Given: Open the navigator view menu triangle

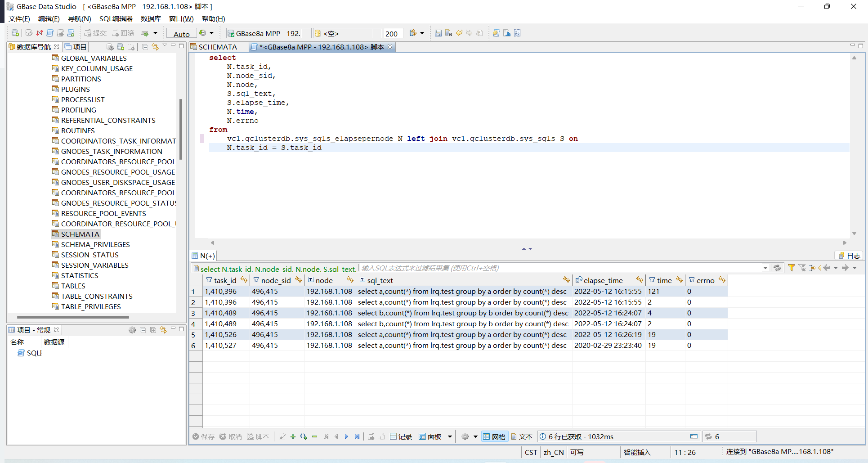Looking at the screenshot, I should 165,45.
